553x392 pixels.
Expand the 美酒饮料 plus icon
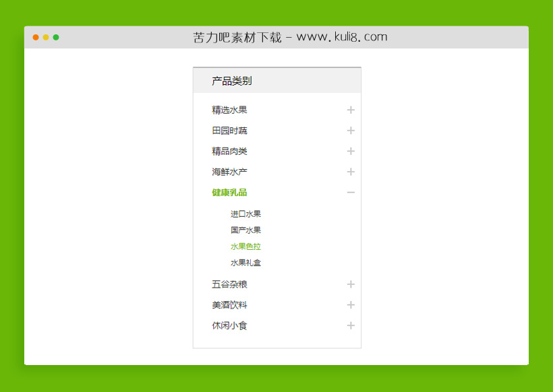click(x=351, y=305)
